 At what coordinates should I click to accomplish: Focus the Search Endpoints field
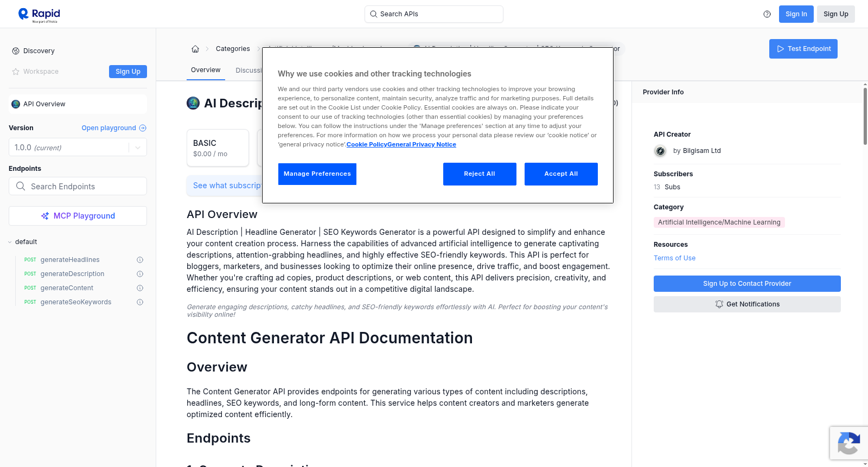[x=78, y=186]
